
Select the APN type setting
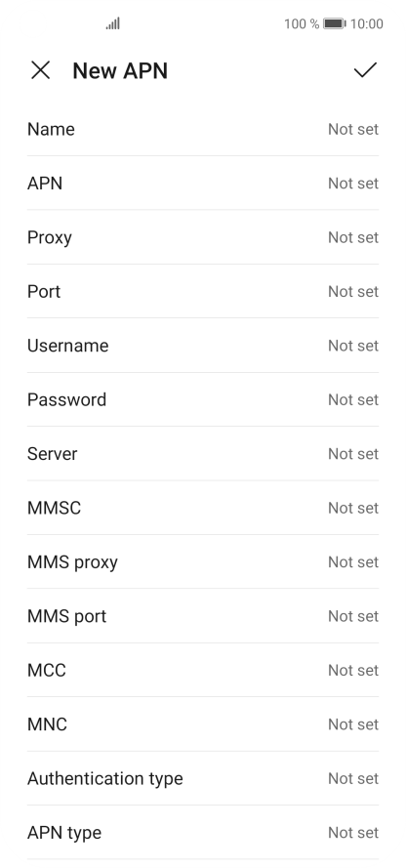click(x=203, y=833)
